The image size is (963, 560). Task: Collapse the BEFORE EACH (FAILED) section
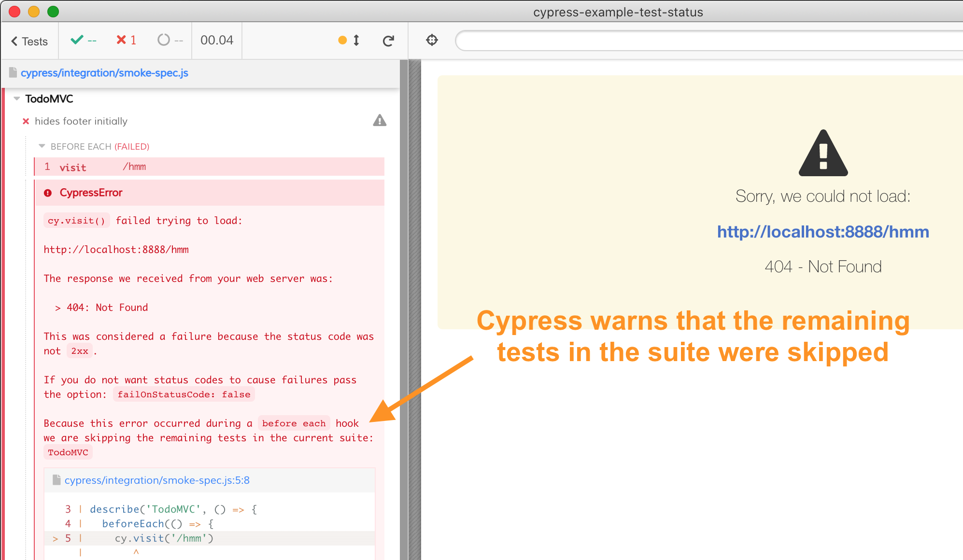pos(42,146)
